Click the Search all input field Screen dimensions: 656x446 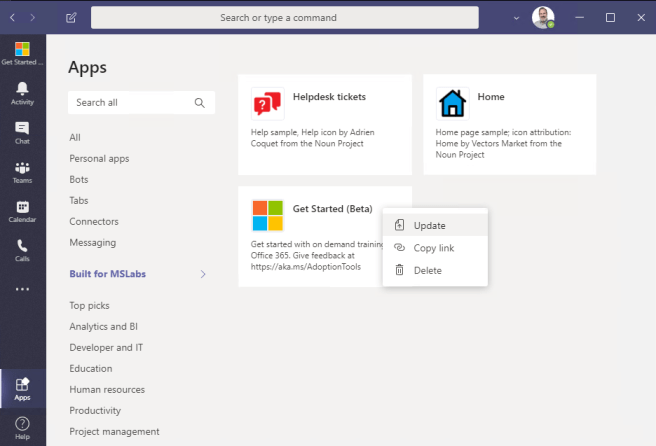coord(141,103)
